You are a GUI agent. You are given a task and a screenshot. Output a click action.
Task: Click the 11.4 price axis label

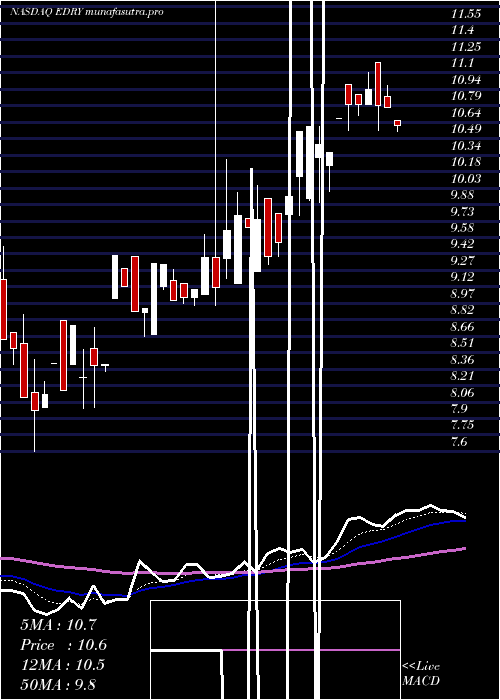coord(462,30)
